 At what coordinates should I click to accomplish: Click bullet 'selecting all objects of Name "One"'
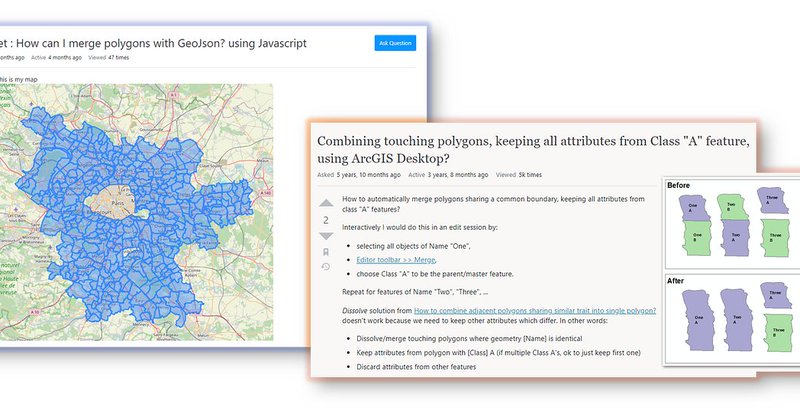[413, 246]
